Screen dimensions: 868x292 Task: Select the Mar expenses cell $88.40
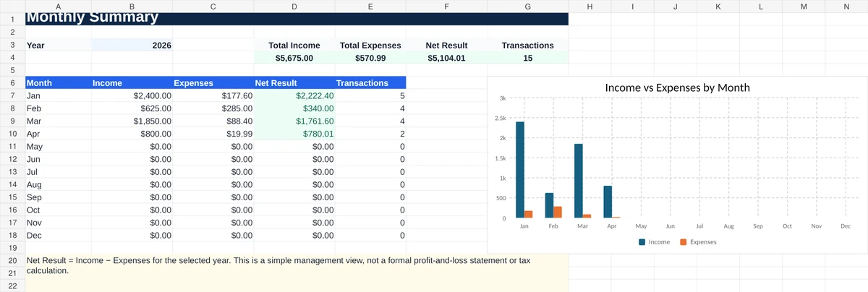(x=213, y=121)
